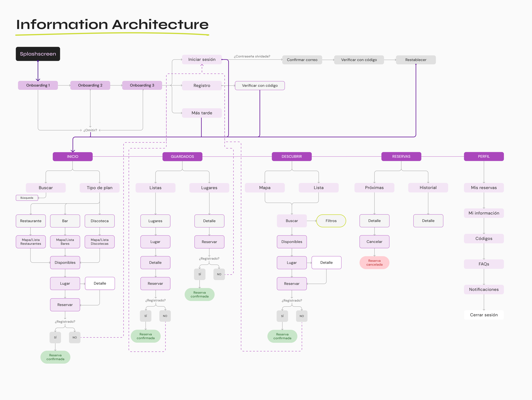Select the red Reserva cancelada pill

pyautogui.click(x=374, y=263)
